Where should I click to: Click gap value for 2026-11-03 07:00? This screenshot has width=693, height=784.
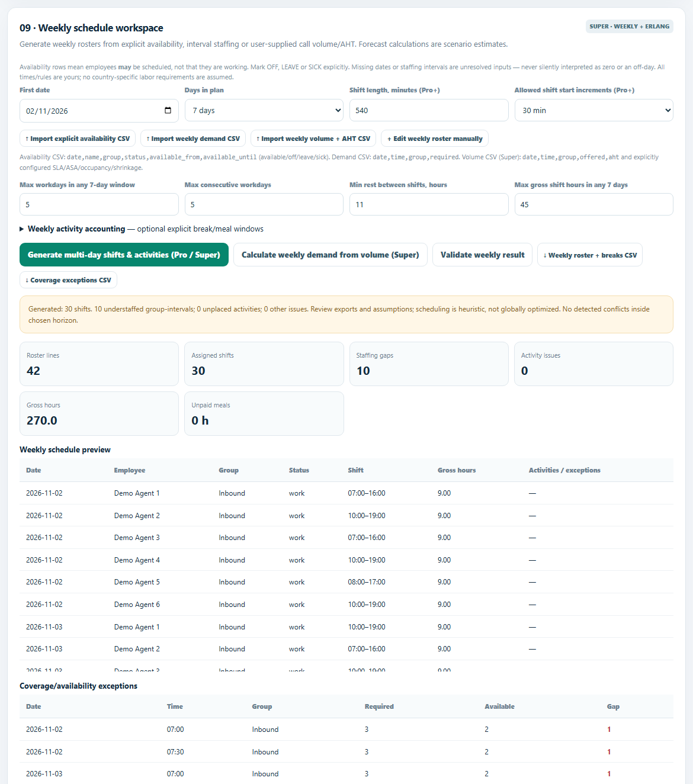coord(609,774)
